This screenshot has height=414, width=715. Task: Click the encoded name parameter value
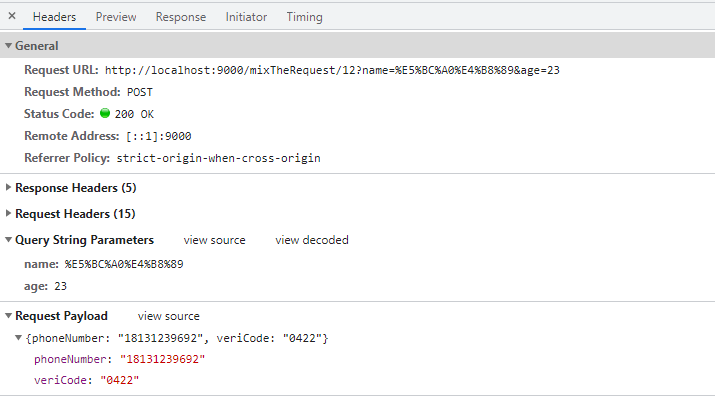tap(124, 264)
